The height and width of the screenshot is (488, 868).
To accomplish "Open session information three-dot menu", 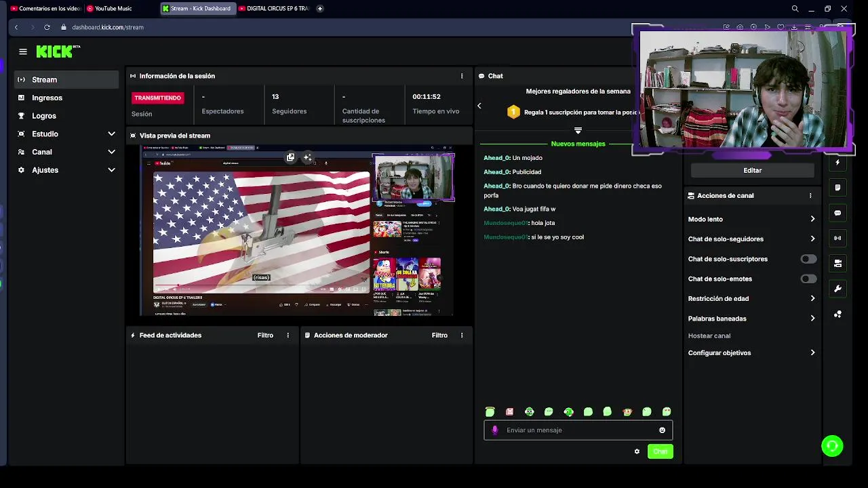I will tap(462, 76).
